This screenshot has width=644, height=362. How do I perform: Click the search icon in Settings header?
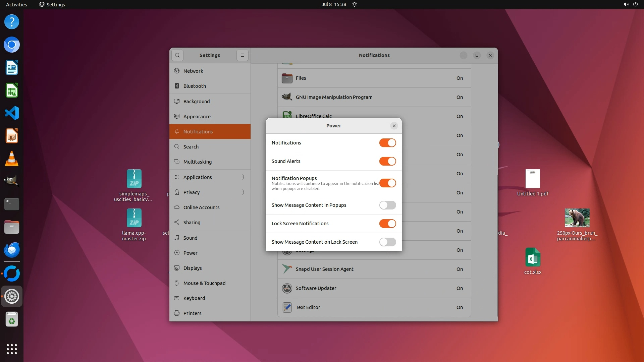177,55
